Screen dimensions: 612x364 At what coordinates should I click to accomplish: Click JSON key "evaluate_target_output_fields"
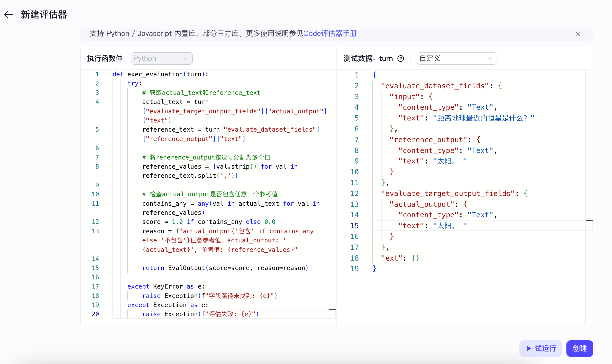pyautogui.click(x=448, y=193)
